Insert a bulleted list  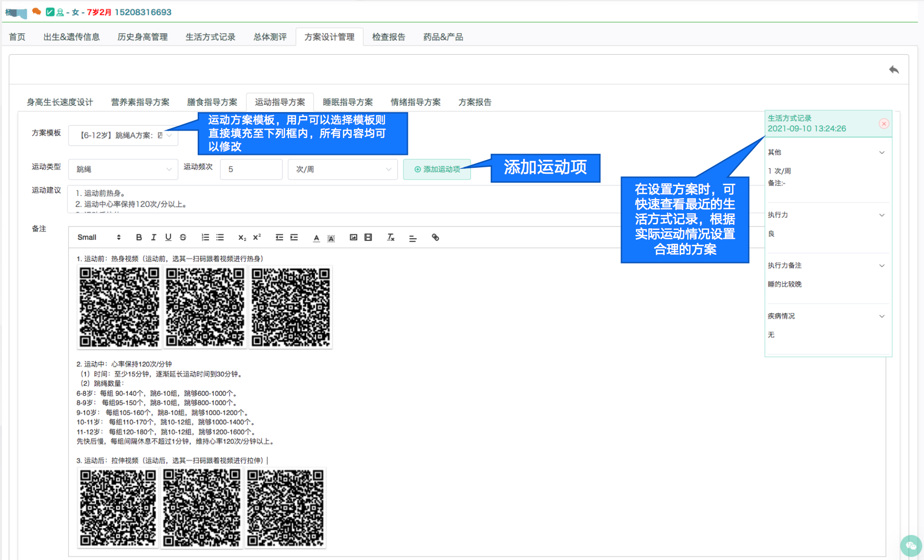pos(220,237)
